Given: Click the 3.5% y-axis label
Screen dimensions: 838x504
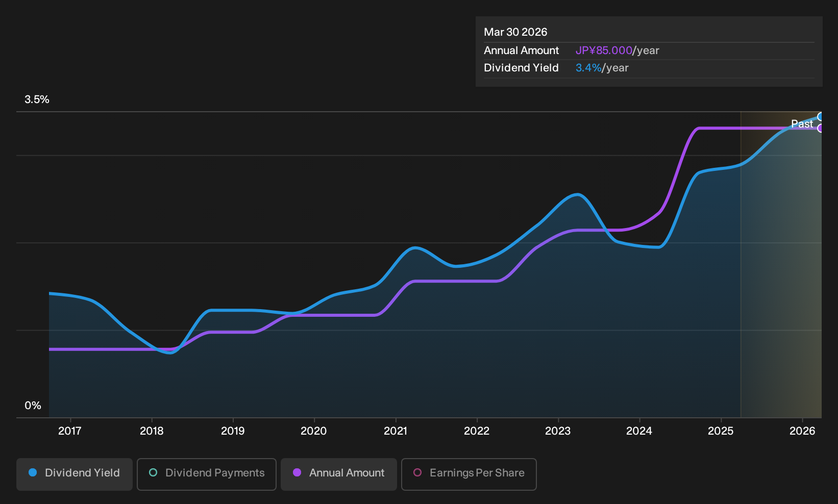Looking at the screenshot, I should tap(37, 99).
